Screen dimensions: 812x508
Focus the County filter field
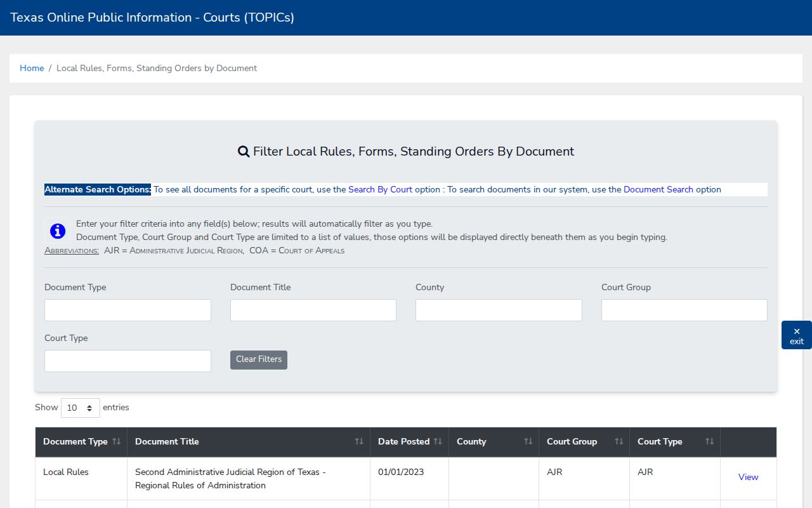(499, 310)
